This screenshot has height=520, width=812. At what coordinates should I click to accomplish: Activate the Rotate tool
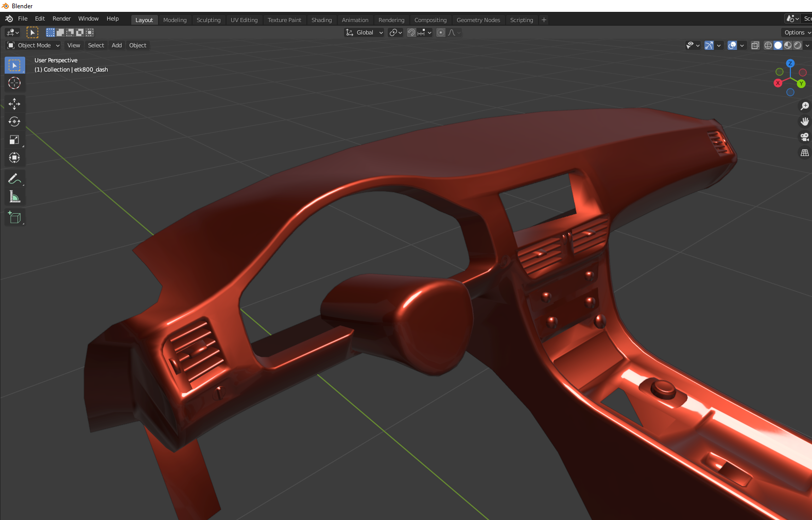click(14, 122)
